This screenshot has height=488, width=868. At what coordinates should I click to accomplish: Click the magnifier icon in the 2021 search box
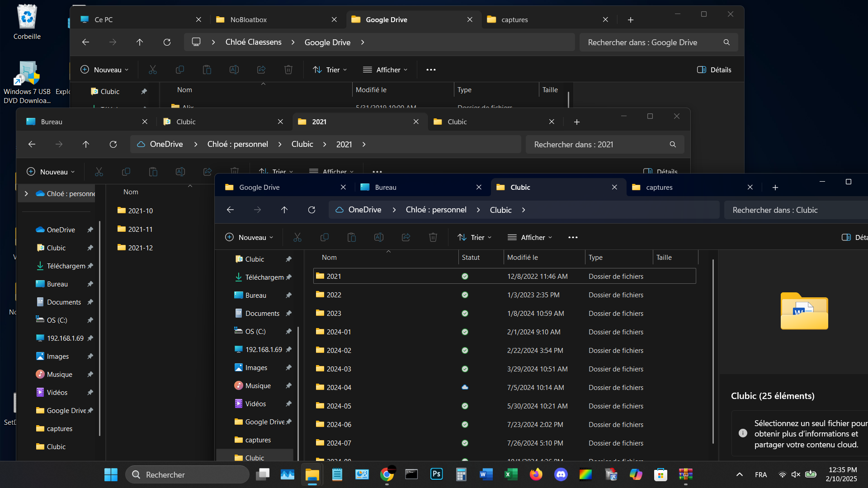pos(672,144)
